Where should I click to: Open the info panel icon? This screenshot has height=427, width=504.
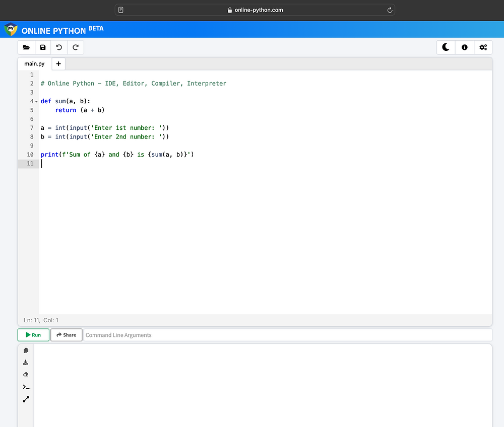pos(465,47)
